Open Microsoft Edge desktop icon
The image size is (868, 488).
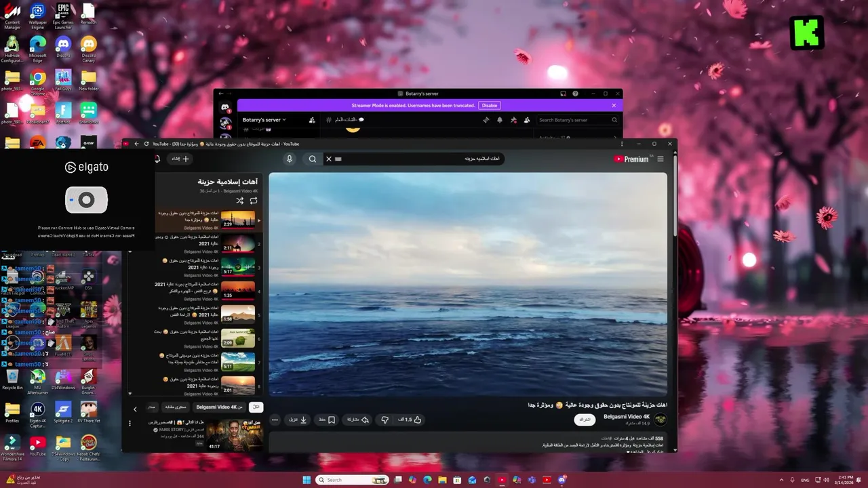tap(38, 48)
